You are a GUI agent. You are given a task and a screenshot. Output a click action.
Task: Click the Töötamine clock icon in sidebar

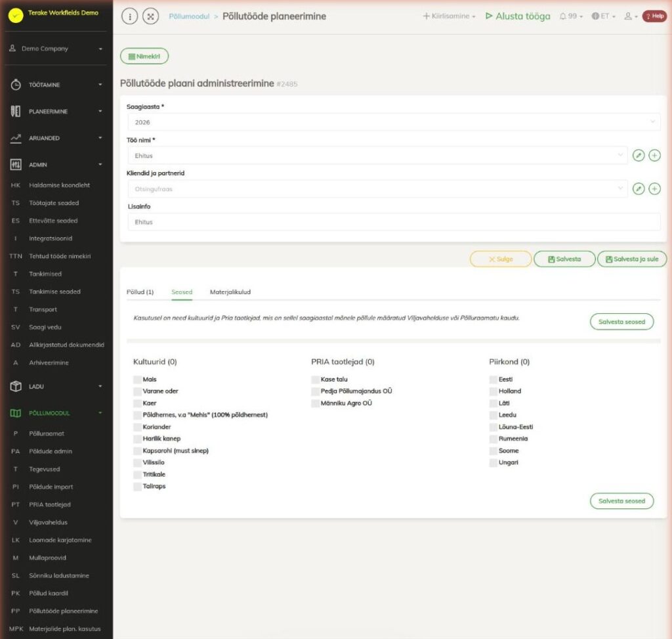tap(16, 85)
